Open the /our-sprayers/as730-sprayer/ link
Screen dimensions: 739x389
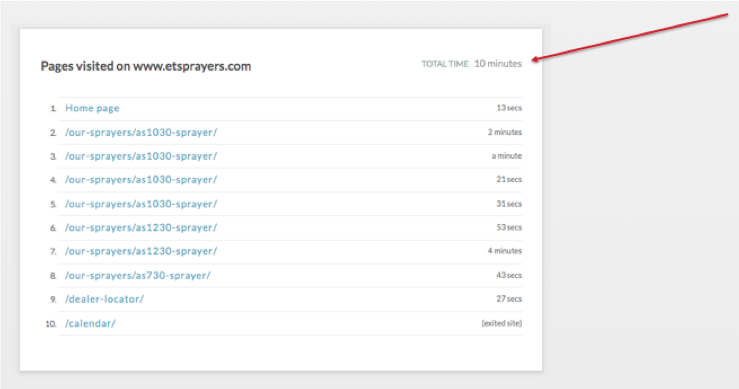coord(138,275)
